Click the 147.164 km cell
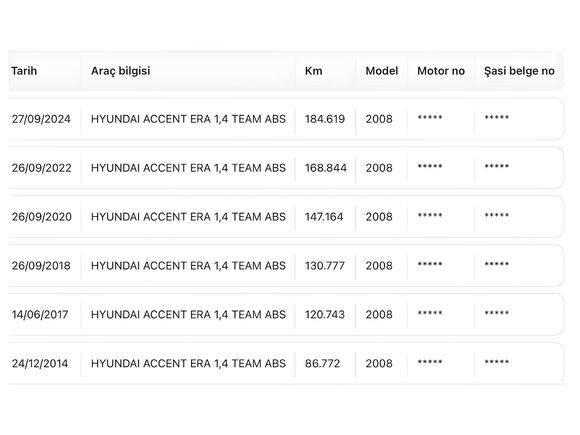Image resolution: width=580 pixels, height=435 pixels. point(324,217)
